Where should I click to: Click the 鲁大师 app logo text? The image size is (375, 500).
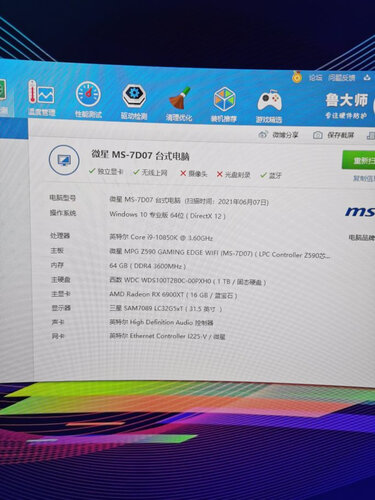[x=346, y=100]
